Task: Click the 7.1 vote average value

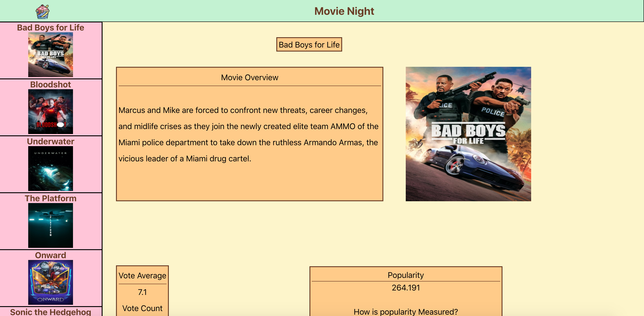Action: click(x=142, y=292)
